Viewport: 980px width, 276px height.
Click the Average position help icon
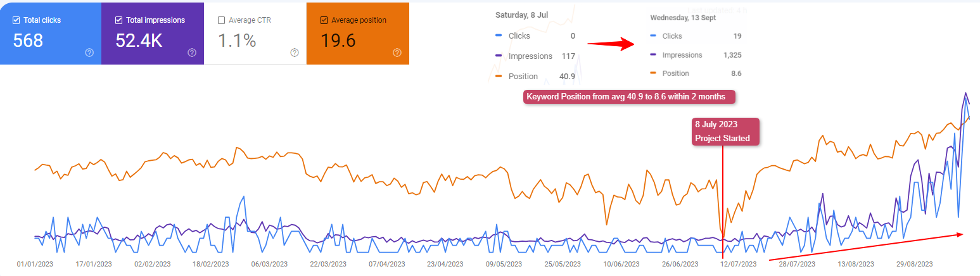click(x=397, y=53)
